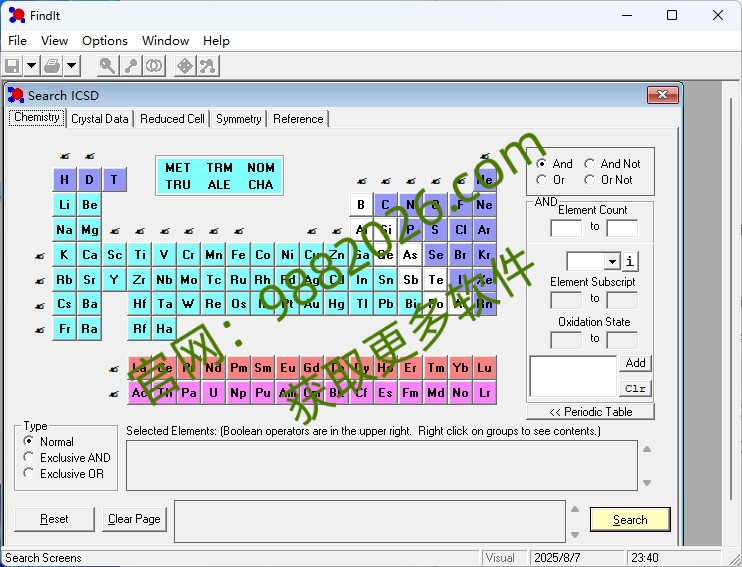Open the Window menu
Image resolution: width=742 pixels, height=567 pixels.
pos(166,41)
